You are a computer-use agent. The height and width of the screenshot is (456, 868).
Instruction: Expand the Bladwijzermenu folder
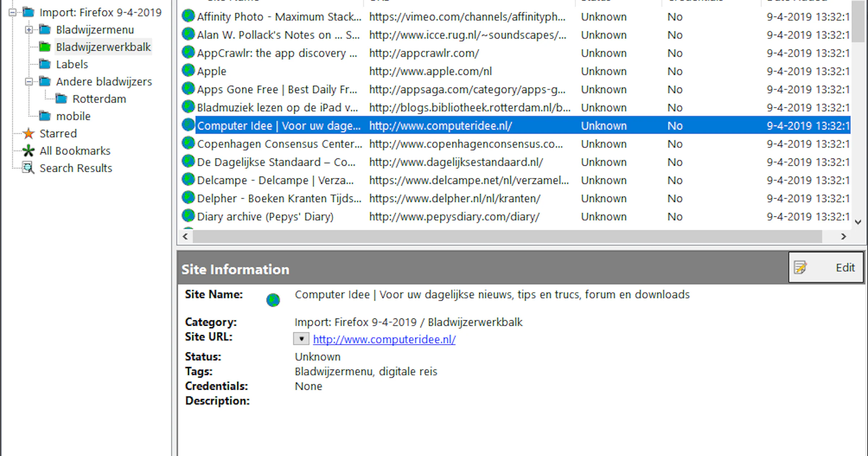pyautogui.click(x=29, y=30)
